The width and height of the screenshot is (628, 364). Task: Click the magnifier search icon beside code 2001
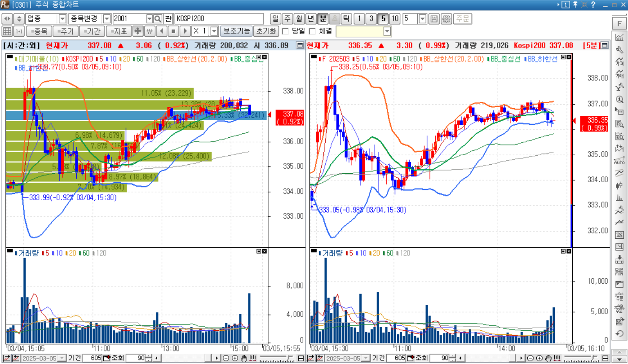click(158, 19)
